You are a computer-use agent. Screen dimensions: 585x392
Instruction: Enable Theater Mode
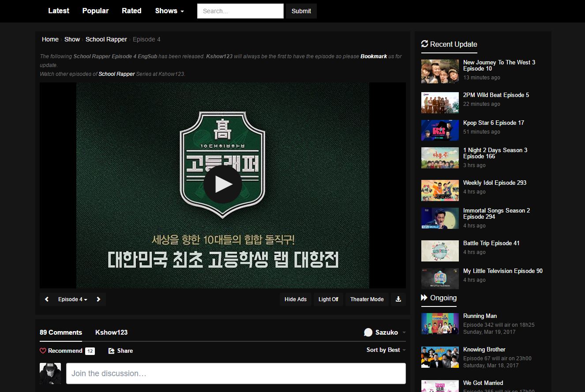[367, 299]
